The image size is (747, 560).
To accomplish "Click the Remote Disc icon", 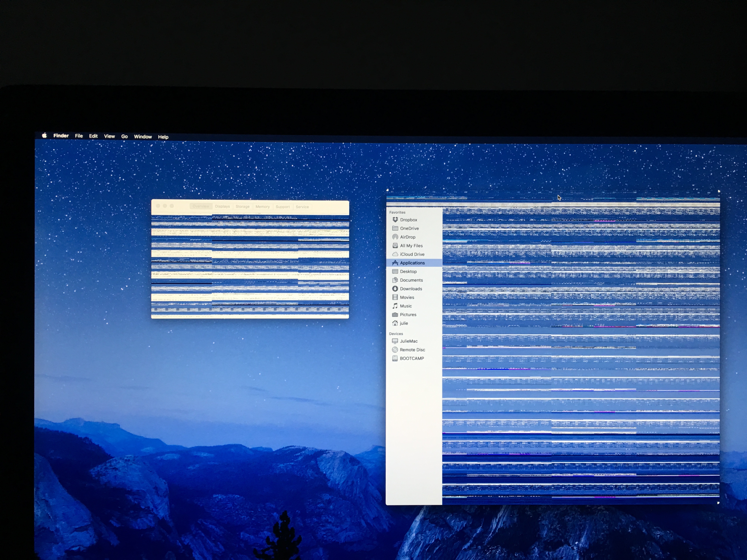I will pyautogui.click(x=395, y=350).
